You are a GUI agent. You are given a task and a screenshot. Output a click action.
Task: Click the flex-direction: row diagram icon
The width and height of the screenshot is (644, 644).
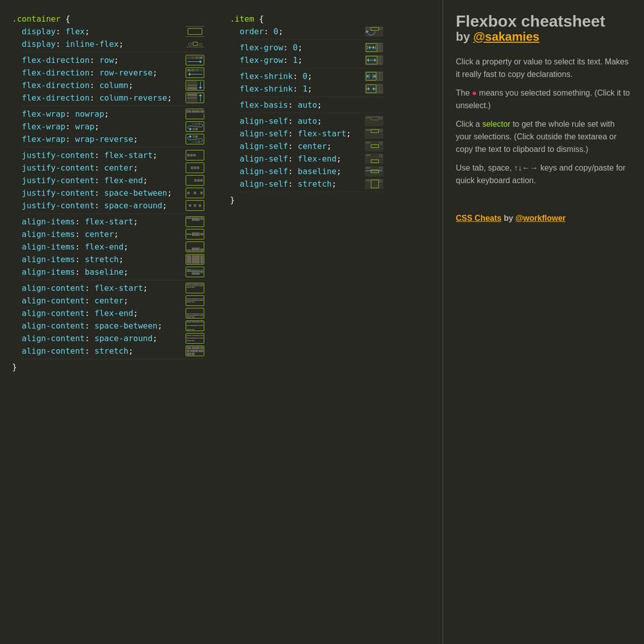point(194,61)
